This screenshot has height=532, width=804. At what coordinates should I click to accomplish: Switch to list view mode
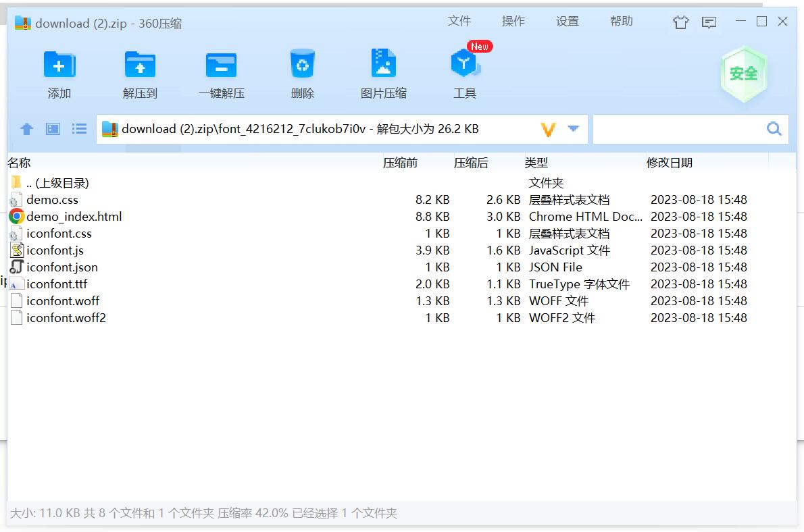pyautogui.click(x=80, y=129)
